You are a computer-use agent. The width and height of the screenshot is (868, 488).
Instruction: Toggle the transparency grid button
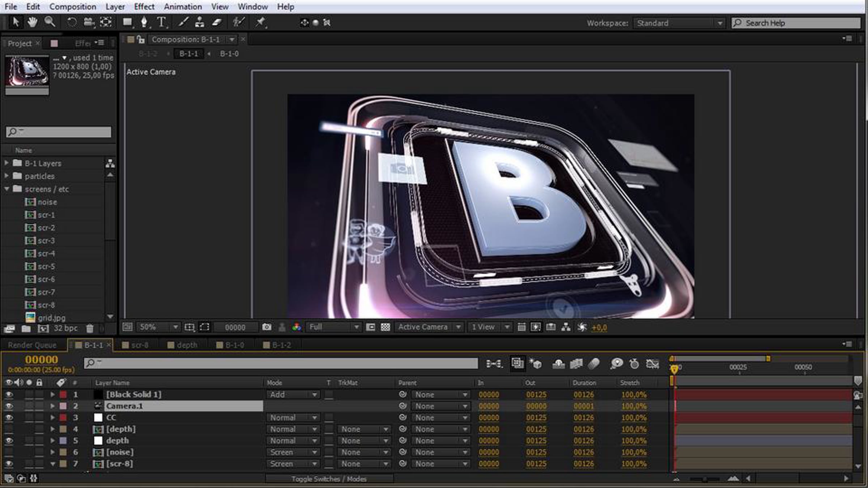386,327
